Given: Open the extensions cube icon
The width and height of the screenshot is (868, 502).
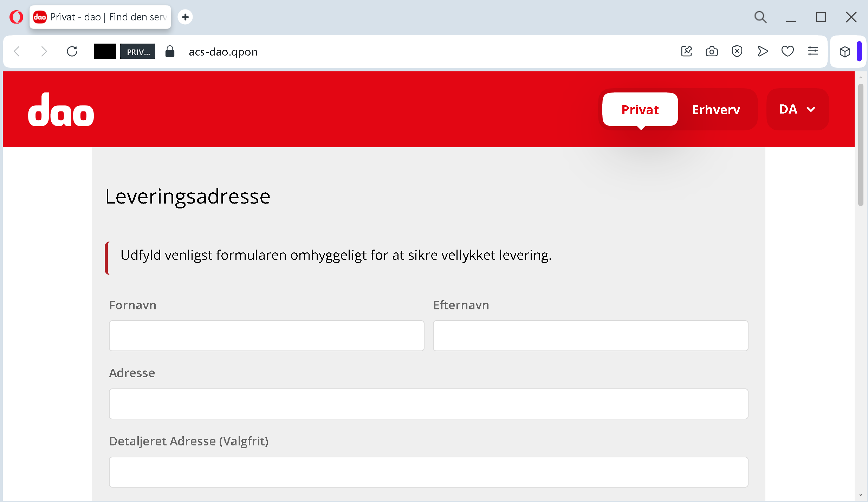Looking at the screenshot, I should coord(845,52).
